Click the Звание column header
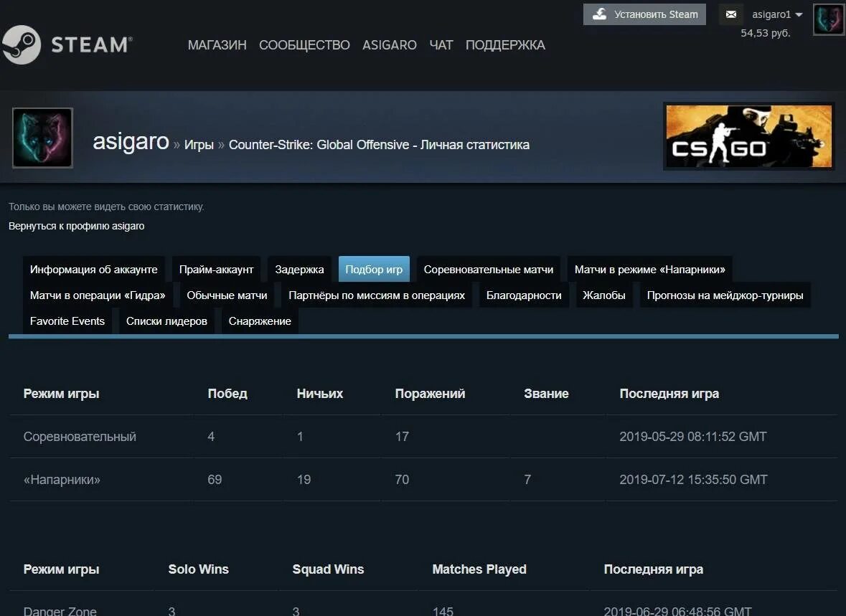Viewport: 846px width, 616px height. click(546, 394)
